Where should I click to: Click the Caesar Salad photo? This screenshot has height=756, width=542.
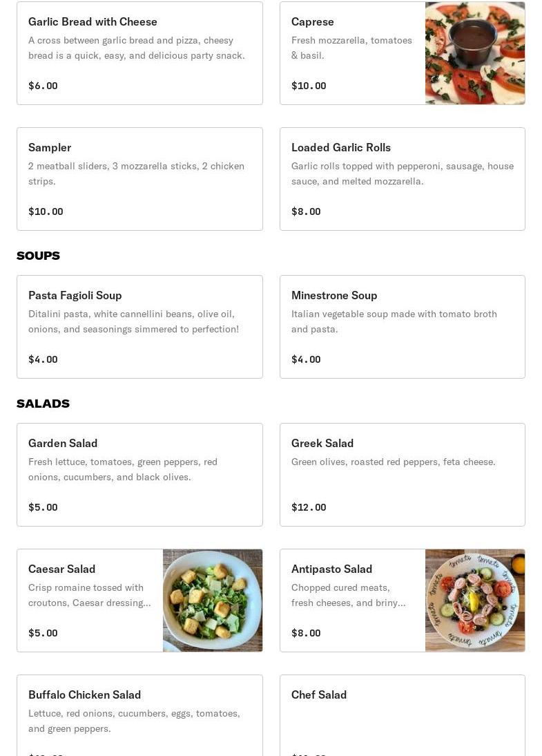212,601
